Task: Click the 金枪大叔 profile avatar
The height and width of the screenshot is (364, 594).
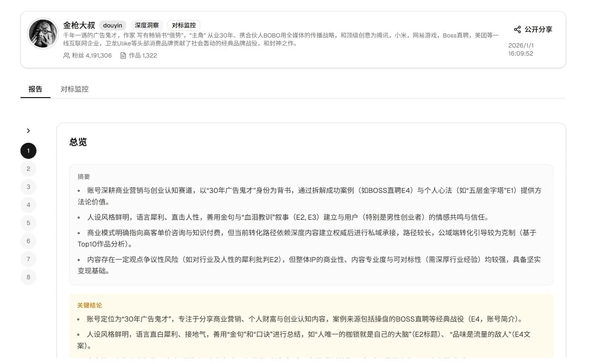Action: 43,33
